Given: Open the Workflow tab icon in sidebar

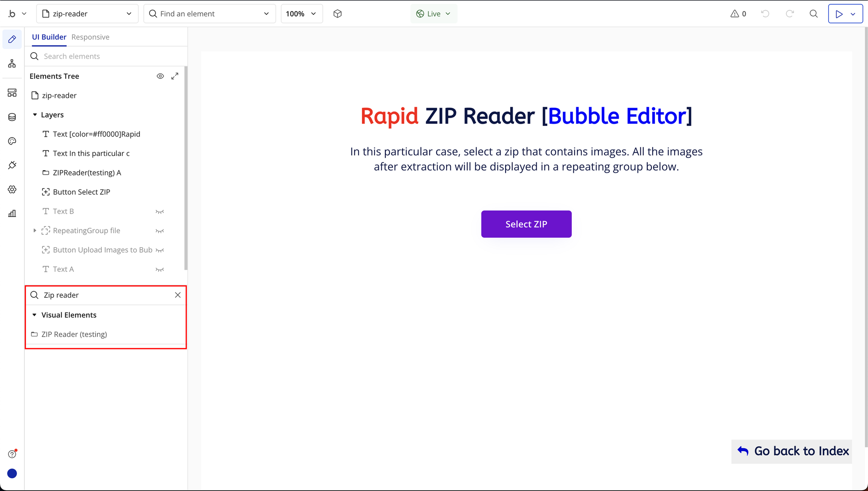Looking at the screenshot, I should click(12, 64).
